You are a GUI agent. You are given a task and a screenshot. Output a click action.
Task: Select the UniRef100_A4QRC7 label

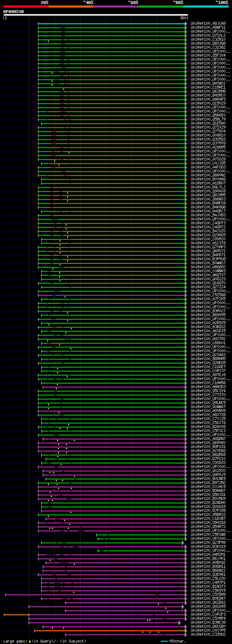pos(208,211)
